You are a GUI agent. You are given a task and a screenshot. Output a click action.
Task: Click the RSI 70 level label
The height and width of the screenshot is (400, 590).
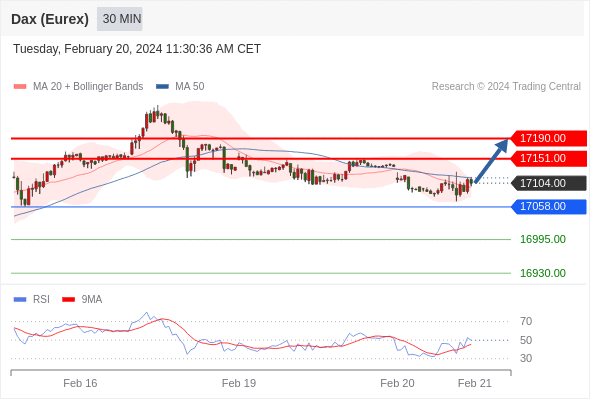[526, 321]
